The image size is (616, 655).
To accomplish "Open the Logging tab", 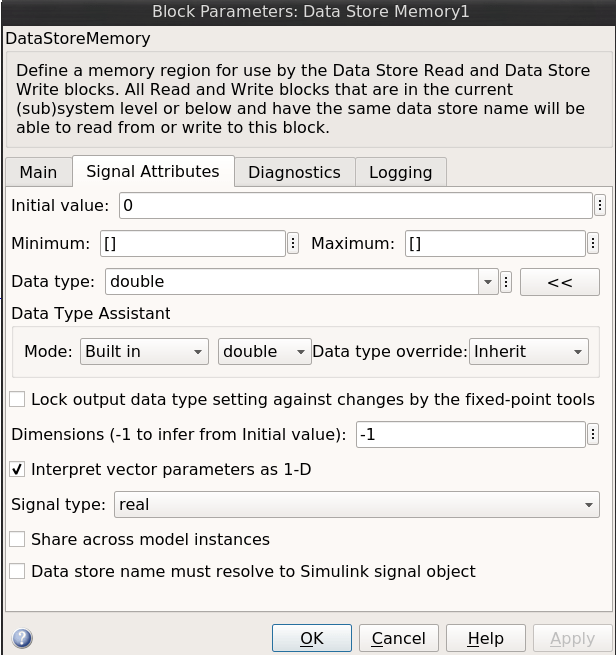I will [401, 172].
